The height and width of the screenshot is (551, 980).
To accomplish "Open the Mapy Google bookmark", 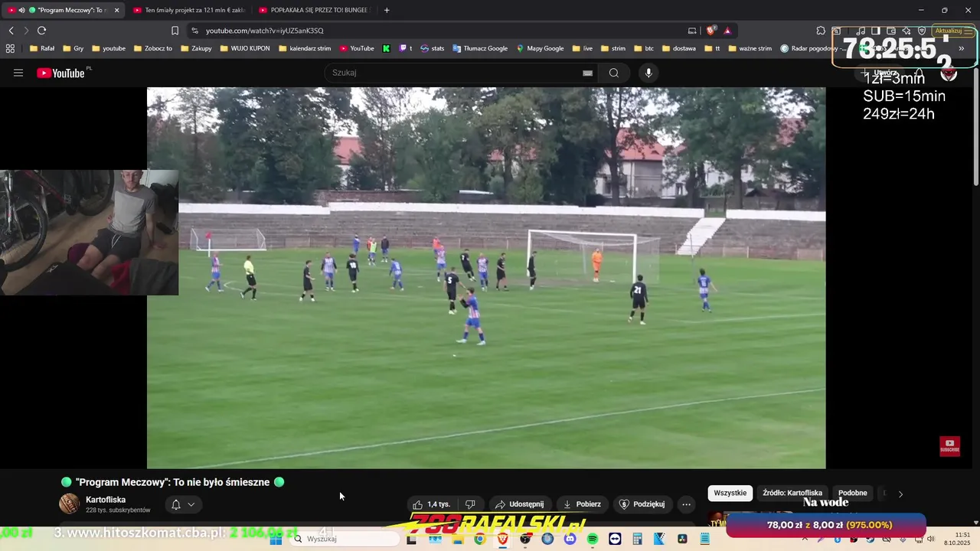I will [x=540, y=48].
